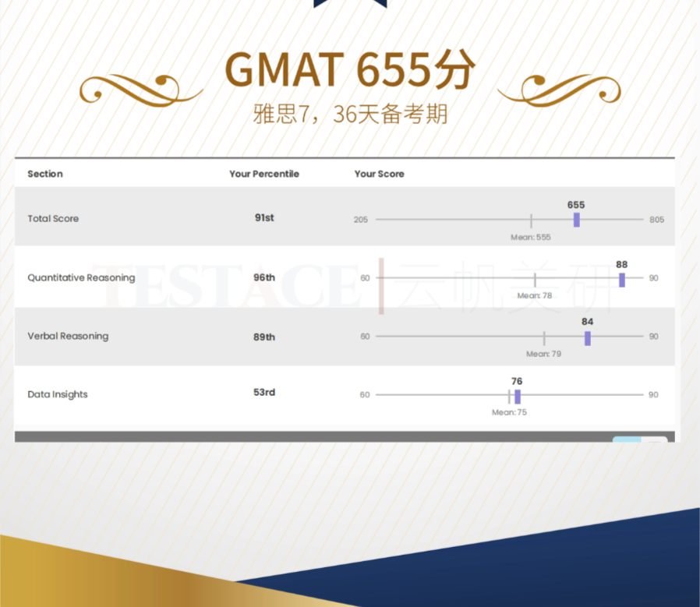The image size is (700, 607).
Task: Click the purple 76 Data Insights marker
Action: 517,397
